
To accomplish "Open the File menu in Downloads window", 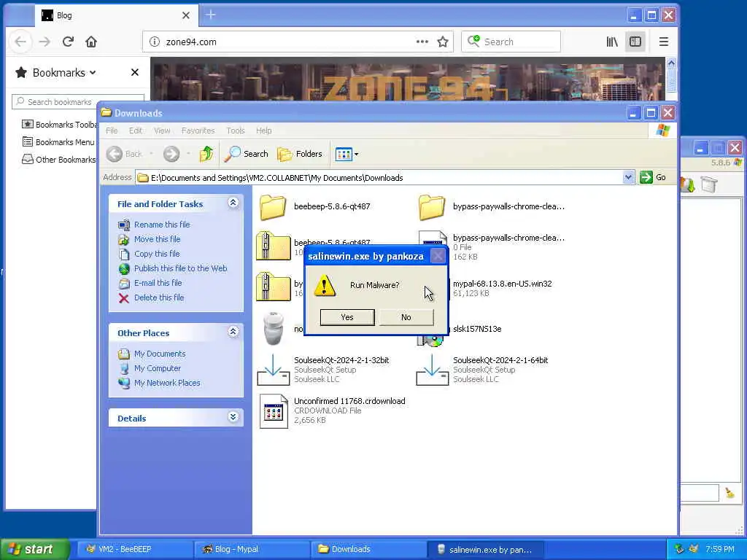I will click(x=112, y=131).
